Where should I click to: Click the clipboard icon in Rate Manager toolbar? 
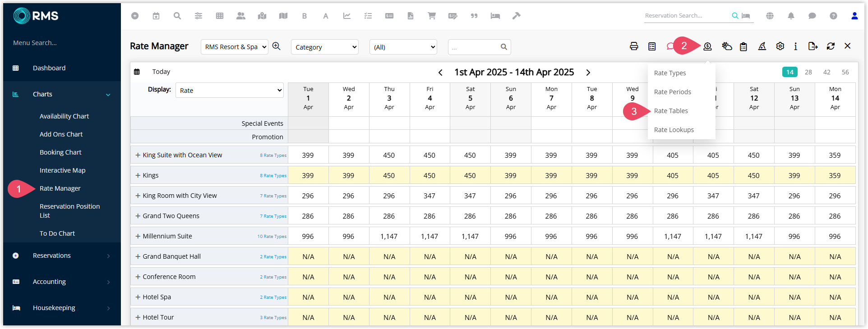(743, 46)
